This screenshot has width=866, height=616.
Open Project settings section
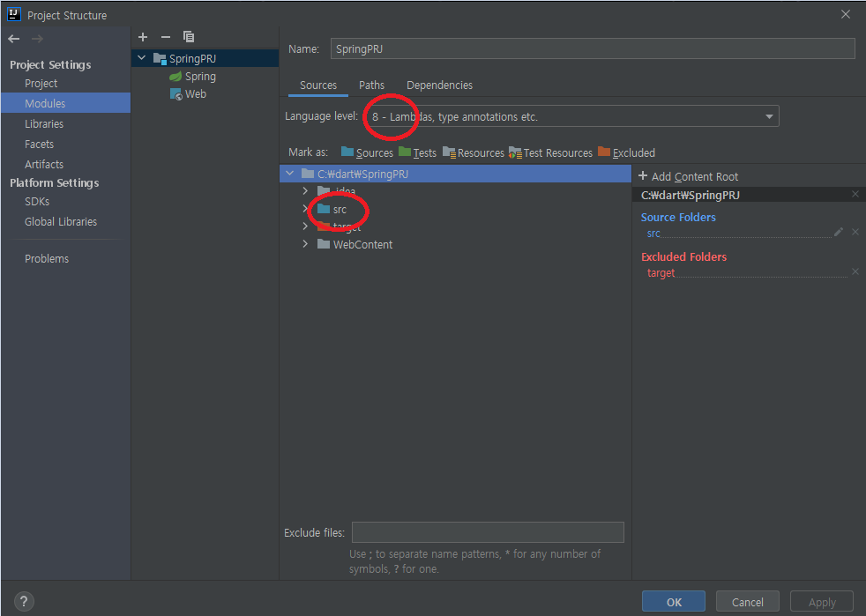[x=41, y=84]
